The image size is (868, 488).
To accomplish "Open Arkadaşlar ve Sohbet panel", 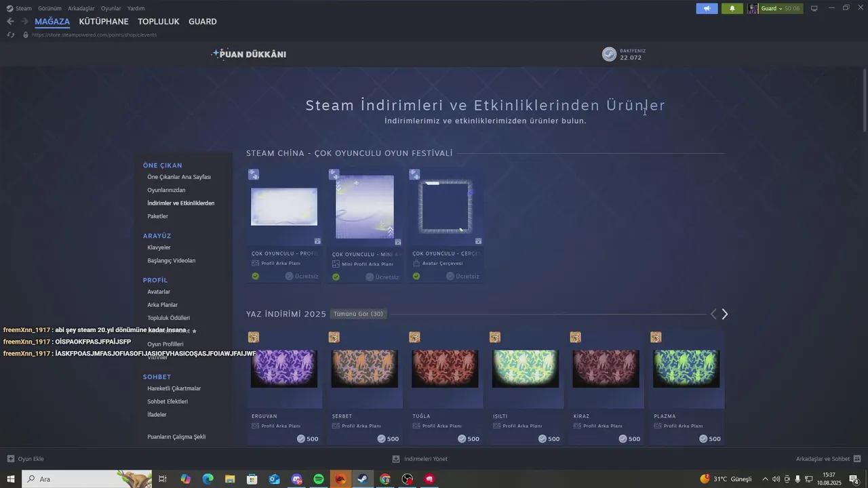I will 828,459.
